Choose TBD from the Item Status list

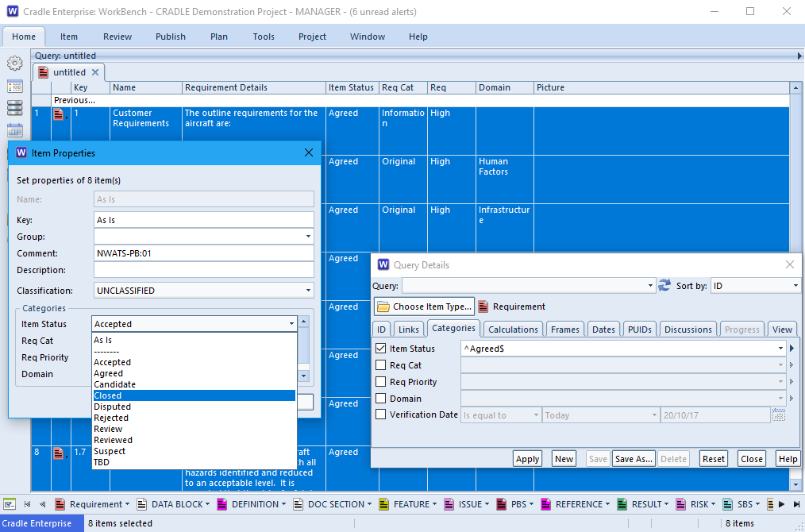pyautogui.click(x=194, y=462)
